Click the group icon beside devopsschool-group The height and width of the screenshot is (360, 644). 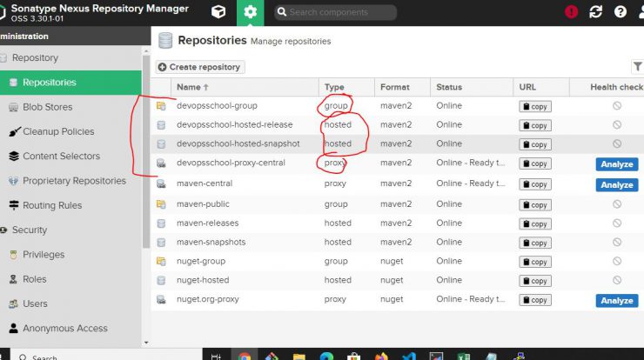(x=161, y=106)
